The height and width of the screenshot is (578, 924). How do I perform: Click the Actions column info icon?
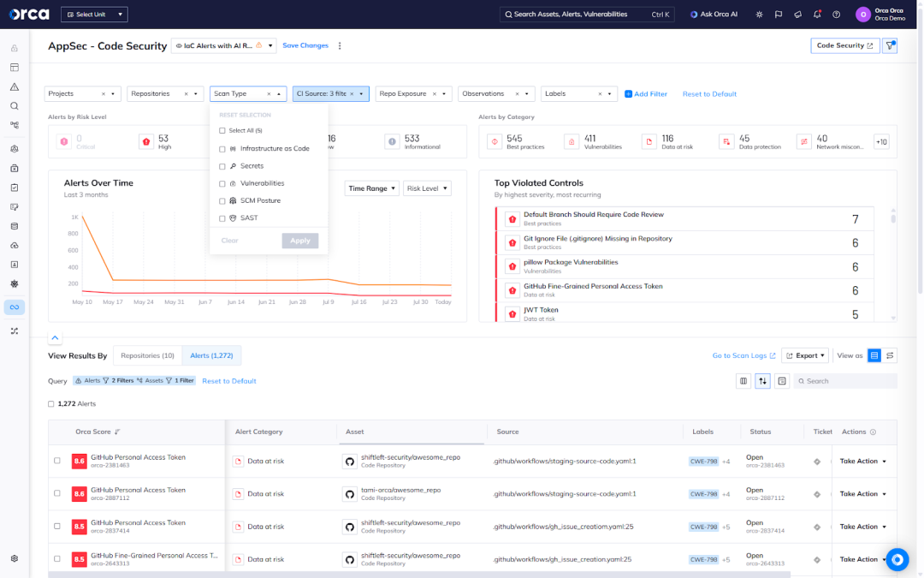(x=873, y=432)
